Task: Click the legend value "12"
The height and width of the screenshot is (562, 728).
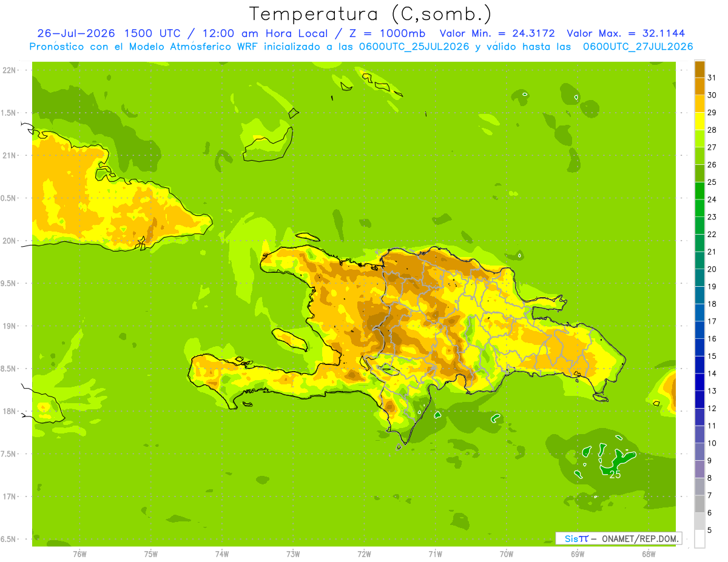Action: tap(712, 409)
